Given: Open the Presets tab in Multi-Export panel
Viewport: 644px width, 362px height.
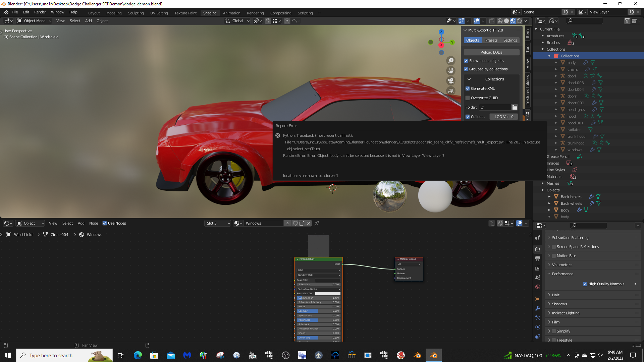Looking at the screenshot, I should (x=491, y=40).
